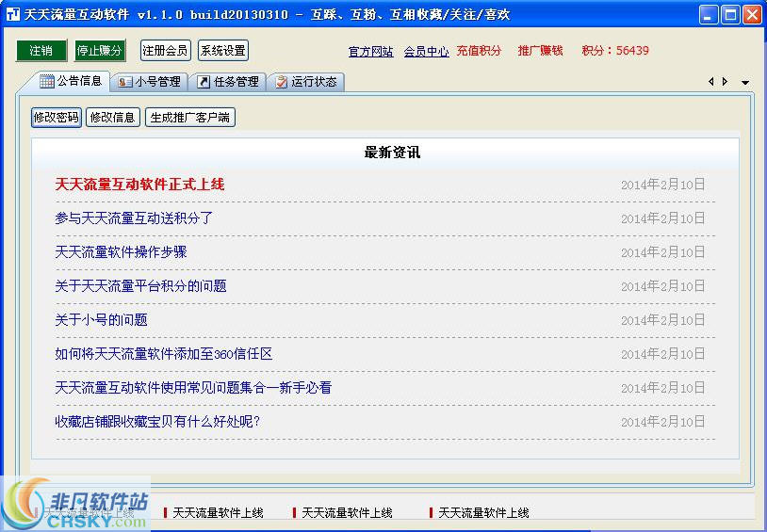This screenshot has width=767, height=532.
Task: Open news 如何将天天流量软件添加至360信任区
Action: click(164, 353)
